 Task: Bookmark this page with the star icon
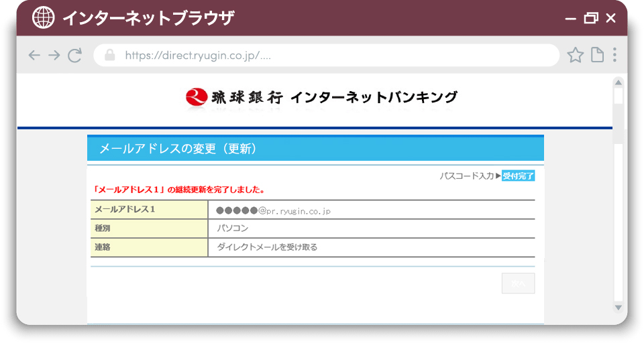pyautogui.click(x=575, y=56)
